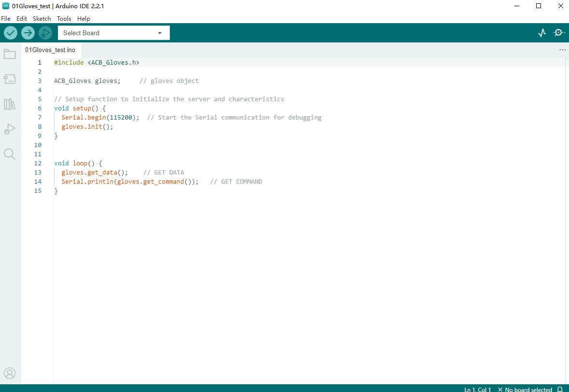Screen dimensions: 569x392
Task: Toggle the notifications bell in status bar
Action: coord(560,390)
